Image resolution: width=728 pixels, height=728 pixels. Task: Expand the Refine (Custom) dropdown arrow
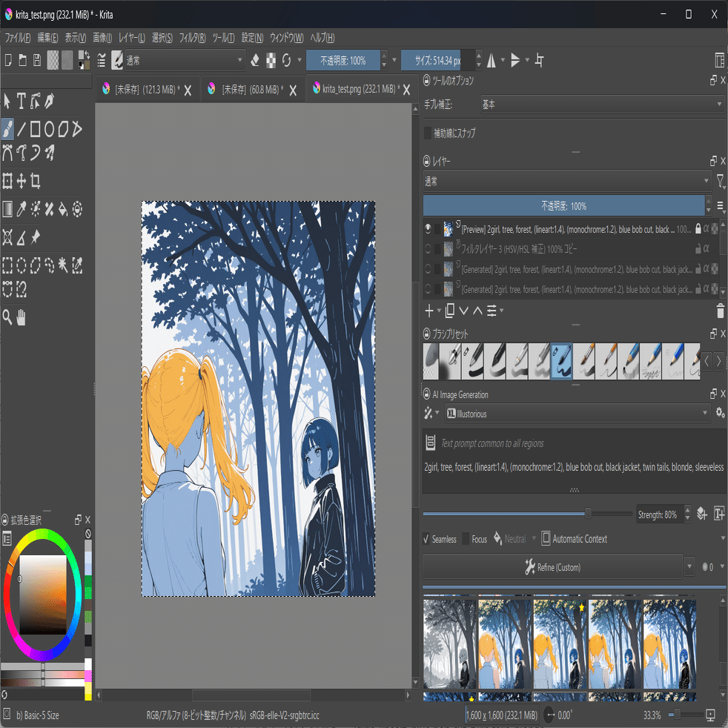(x=689, y=566)
